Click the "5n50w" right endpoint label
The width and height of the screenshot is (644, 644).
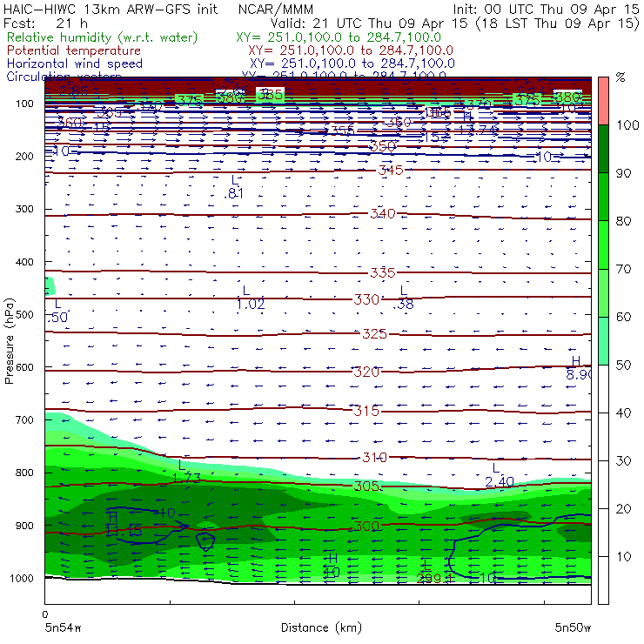coord(573,627)
